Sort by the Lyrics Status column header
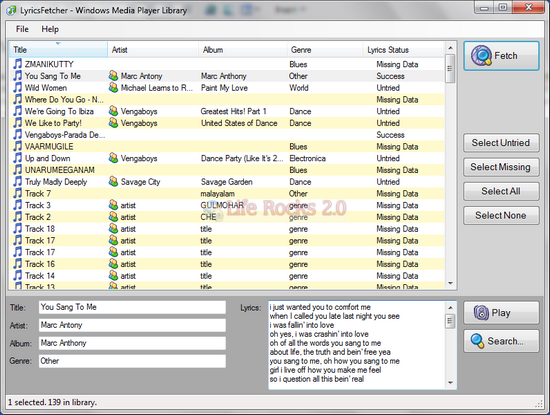The height and width of the screenshot is (415, 550). 404,50
